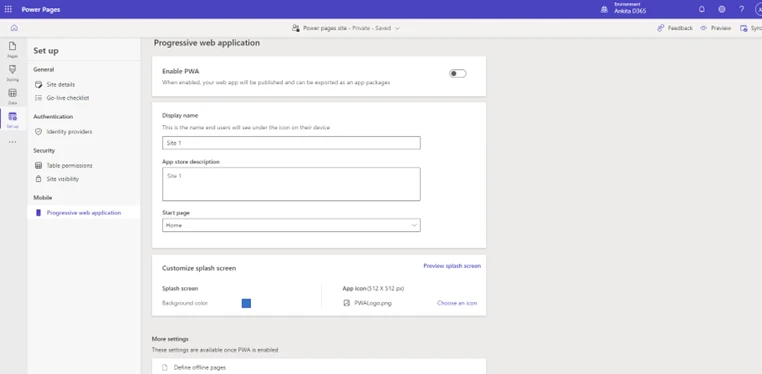The image size is (762, 374).
Task: Open the app launcher waffle icon
Action: (8, 9)
